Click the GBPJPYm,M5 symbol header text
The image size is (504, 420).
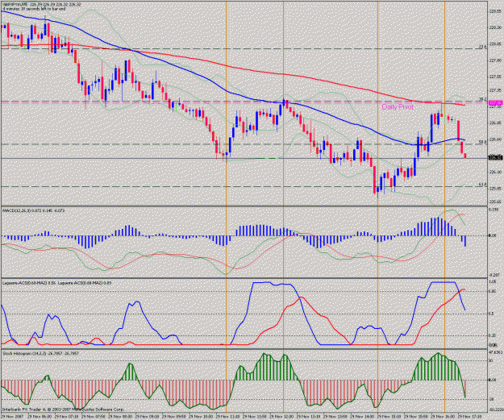pyautogui.click(x=15, y=5)
